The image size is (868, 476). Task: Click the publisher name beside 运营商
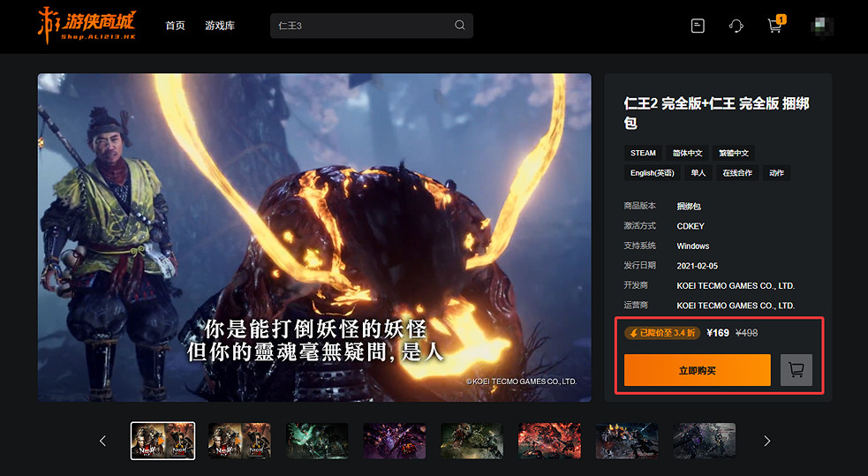pos(736,306)
